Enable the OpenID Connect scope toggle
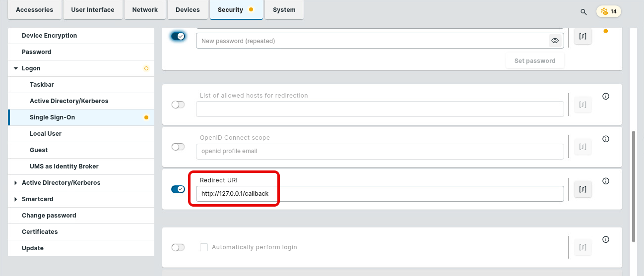The width and height of the screenshot is (644, 276). coord(178,147)
